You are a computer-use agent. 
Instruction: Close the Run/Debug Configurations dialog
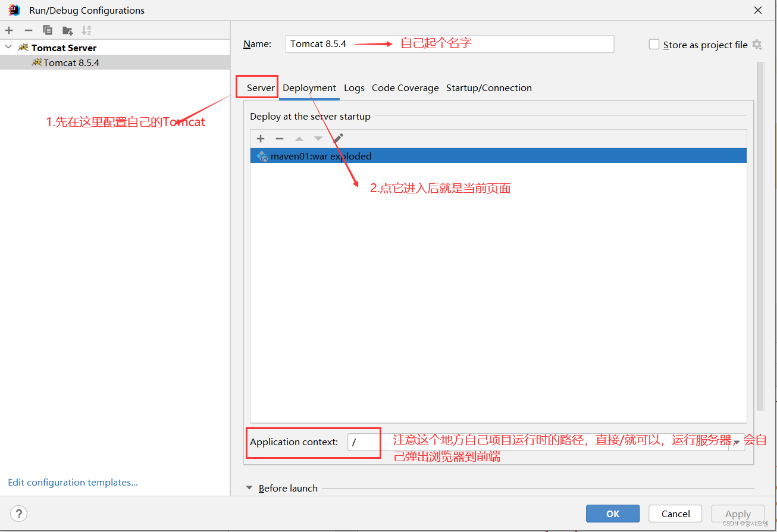(x=758, y=10)
